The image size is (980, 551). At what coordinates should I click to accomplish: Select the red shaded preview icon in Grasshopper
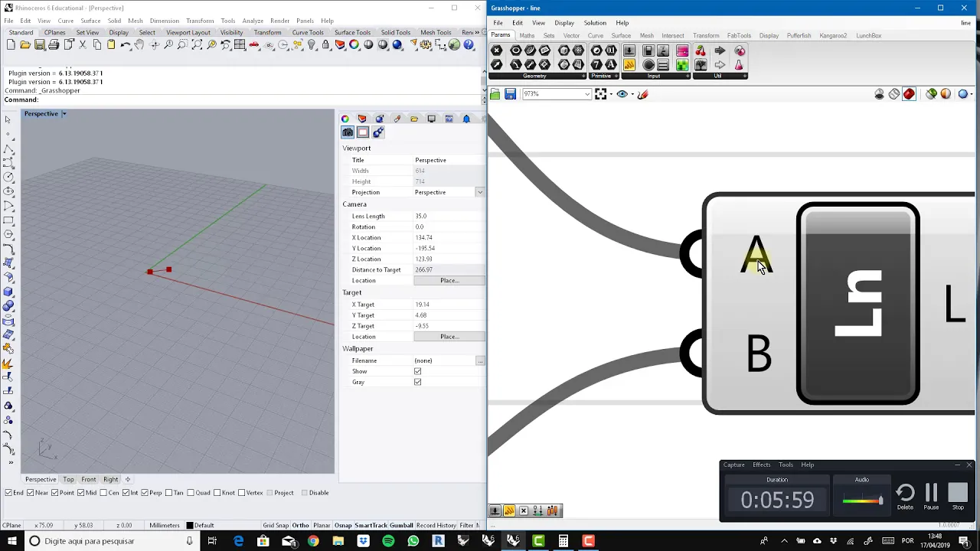[909, 94]
